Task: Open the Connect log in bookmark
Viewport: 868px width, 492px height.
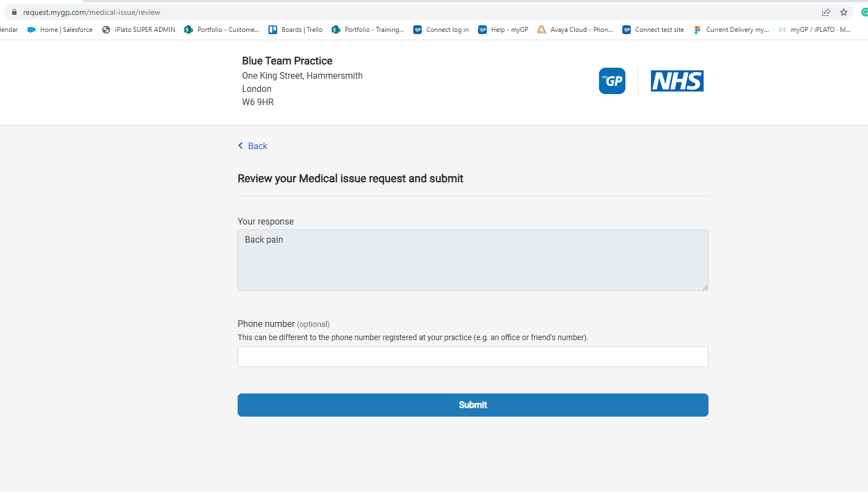Action: coord(441,30)
